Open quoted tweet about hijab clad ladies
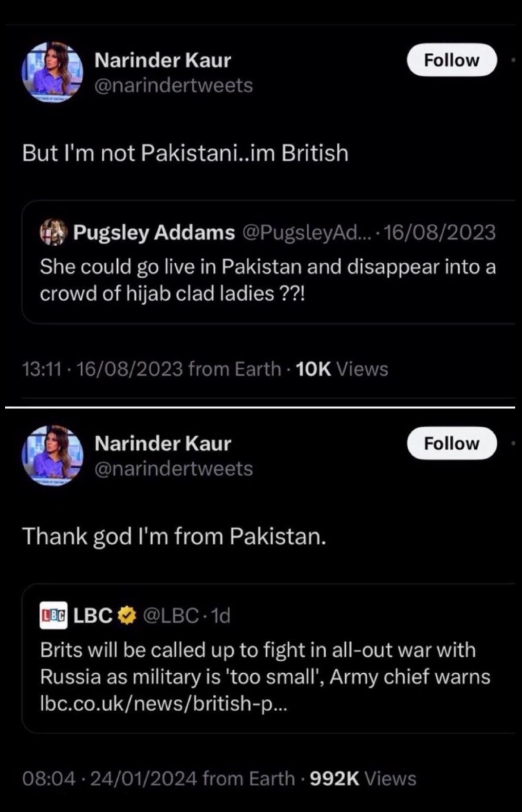The height and width of the screenshot is (812, 522). (268, 280)
